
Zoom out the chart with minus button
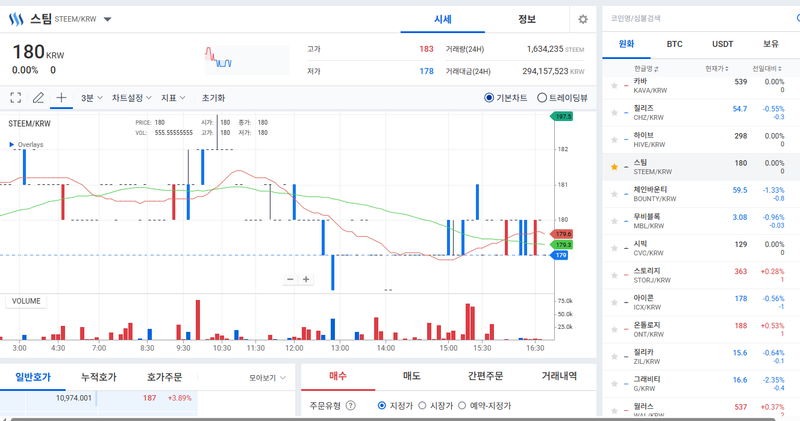pos(290,279)
